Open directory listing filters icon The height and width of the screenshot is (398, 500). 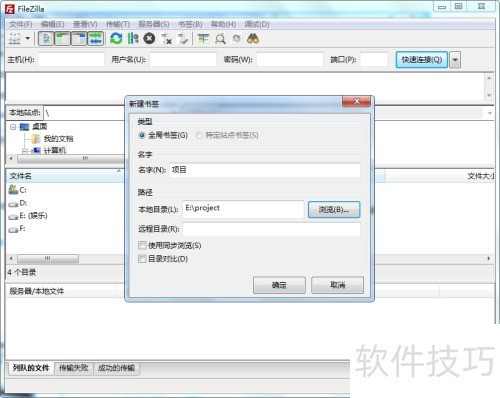click(x=203, y=39)
